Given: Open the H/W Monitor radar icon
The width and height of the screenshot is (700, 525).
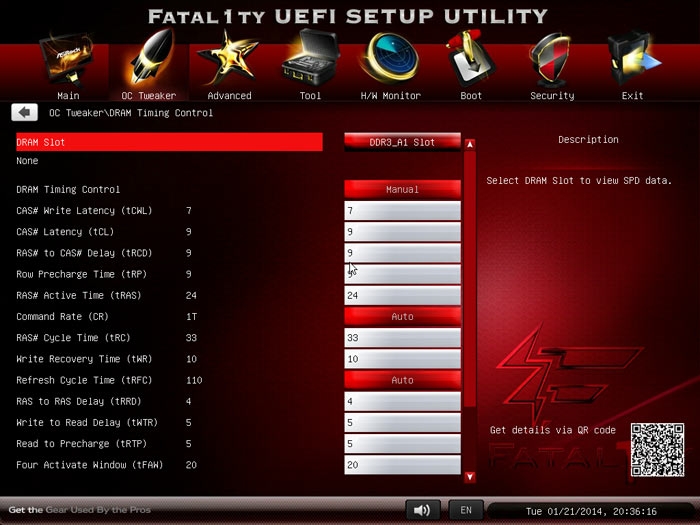Looking at the screenshot, I should click(390, 59).
